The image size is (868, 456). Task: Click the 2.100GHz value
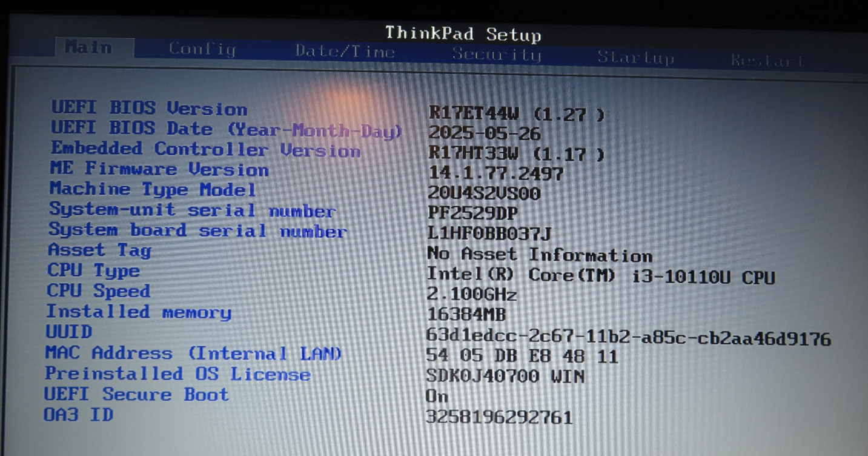pyautogui.click(x=472, y=295)
